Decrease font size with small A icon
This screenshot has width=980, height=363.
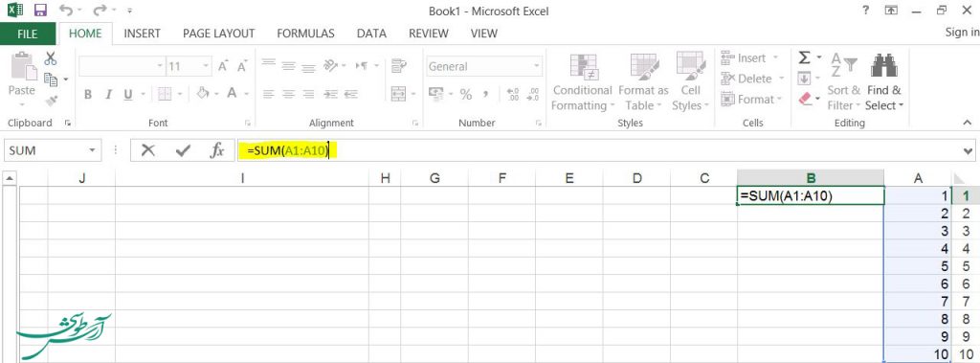click(x=242, y=66)
